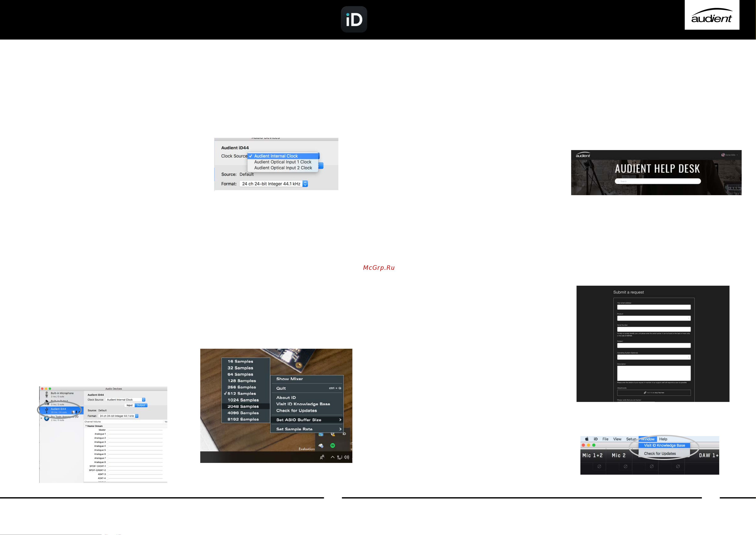Click the iD app logo in header
This screenshot has width=756, height=535.
click(354, 19)
